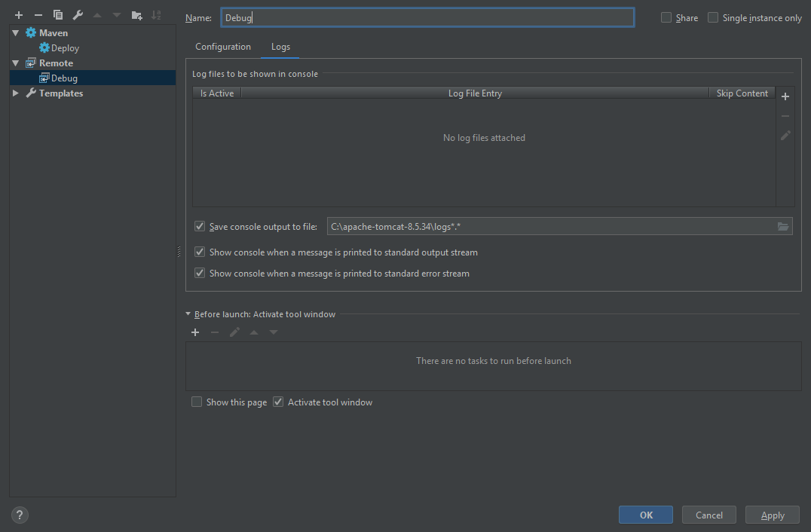Screen dimensions: 811x532
Task: Apply the configuration changes
Action: [x=772, y=514]
